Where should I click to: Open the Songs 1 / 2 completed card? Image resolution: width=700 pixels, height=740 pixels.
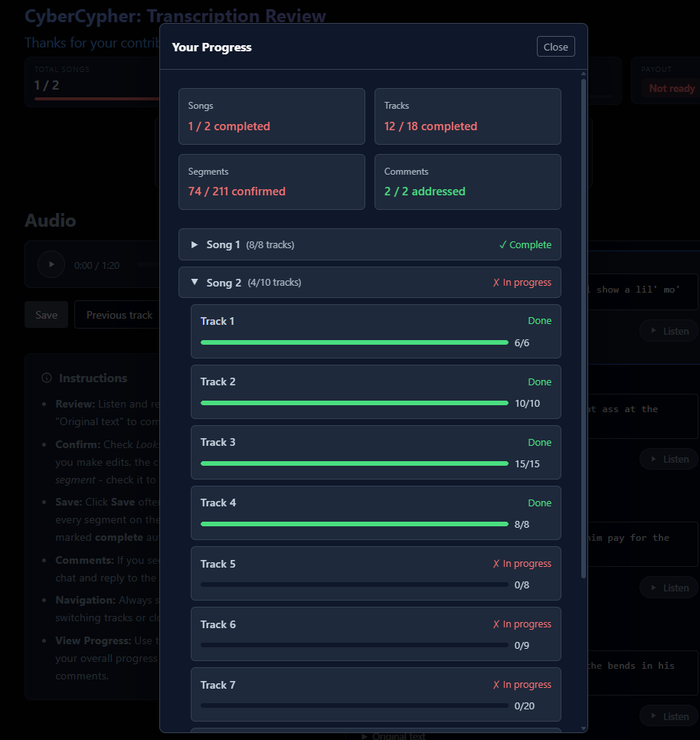[x=272, y=116]
